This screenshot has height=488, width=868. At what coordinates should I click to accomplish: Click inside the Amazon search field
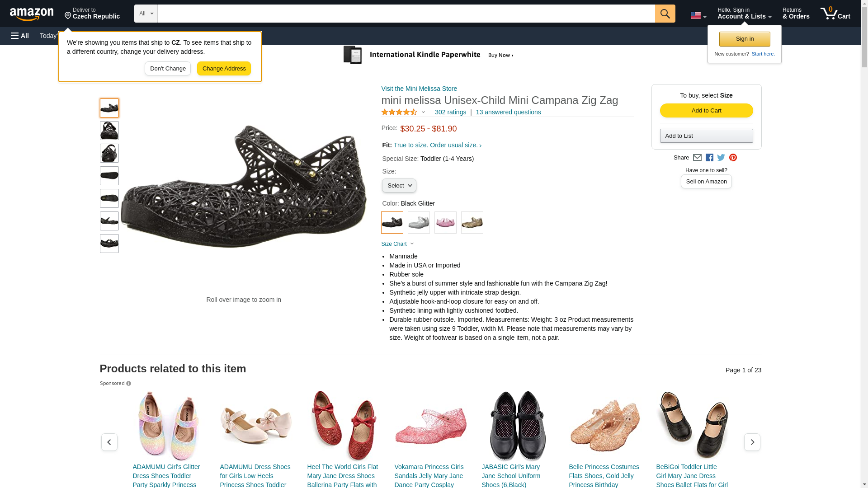(406, 14)
